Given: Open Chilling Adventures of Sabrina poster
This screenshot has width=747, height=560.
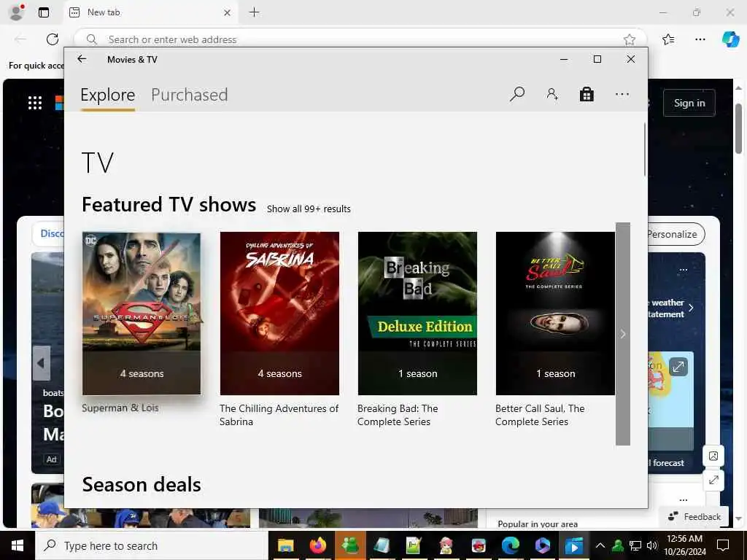Looking at the screenshot, I should [x=279, y=314].
